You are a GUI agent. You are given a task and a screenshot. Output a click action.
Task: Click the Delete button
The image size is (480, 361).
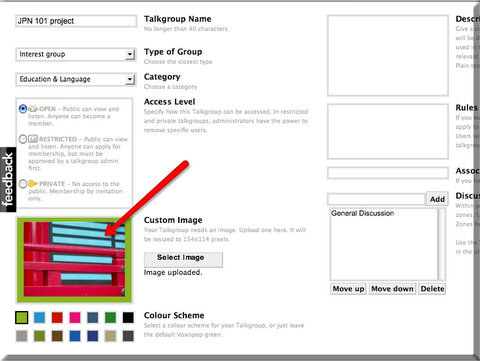click(x=432, y=289)
